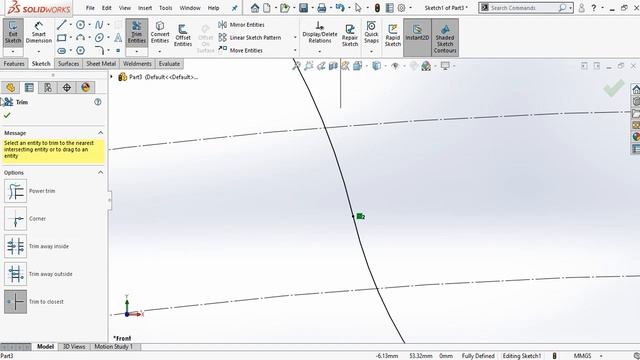Open Hide/Show Items eye icon
640x360 pixels.
click(x=395, y=66)
